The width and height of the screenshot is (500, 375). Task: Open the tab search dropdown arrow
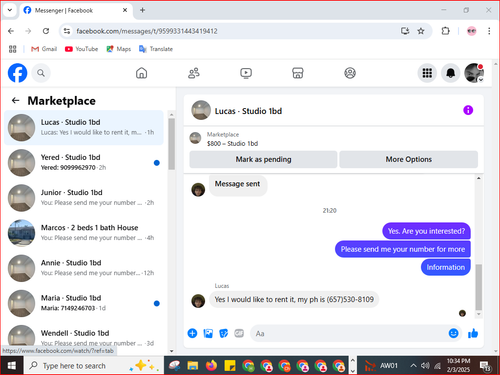[x=10, y=10]
